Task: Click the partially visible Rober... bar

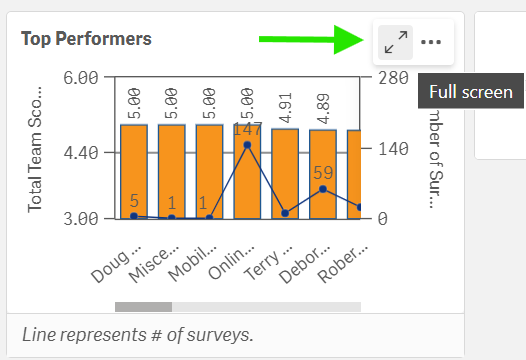Action: [354, 174]
